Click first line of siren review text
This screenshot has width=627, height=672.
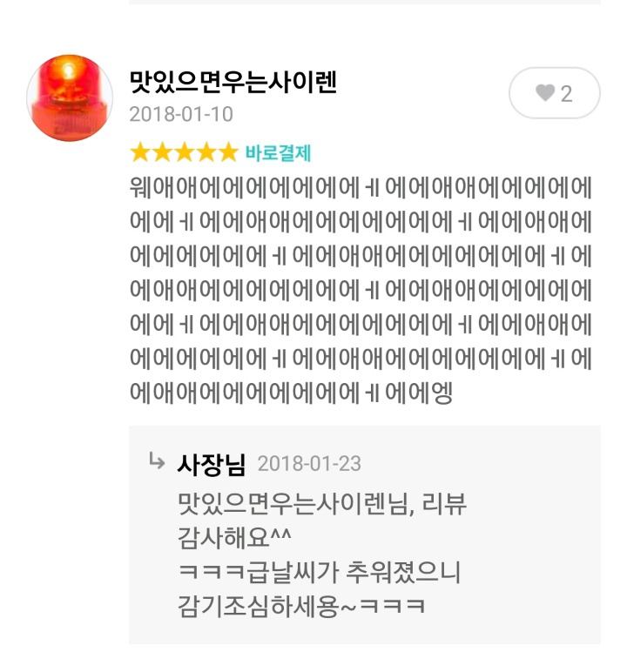(x=361, y=187)
